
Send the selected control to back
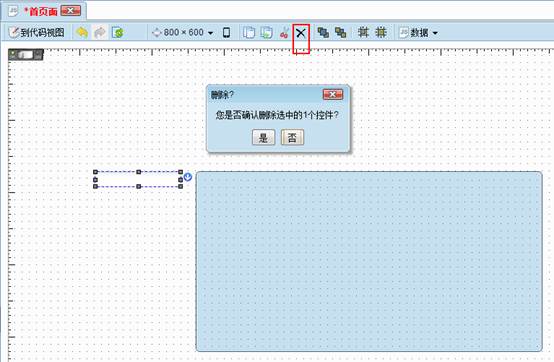pyautogui.click(x=340, y=32)
